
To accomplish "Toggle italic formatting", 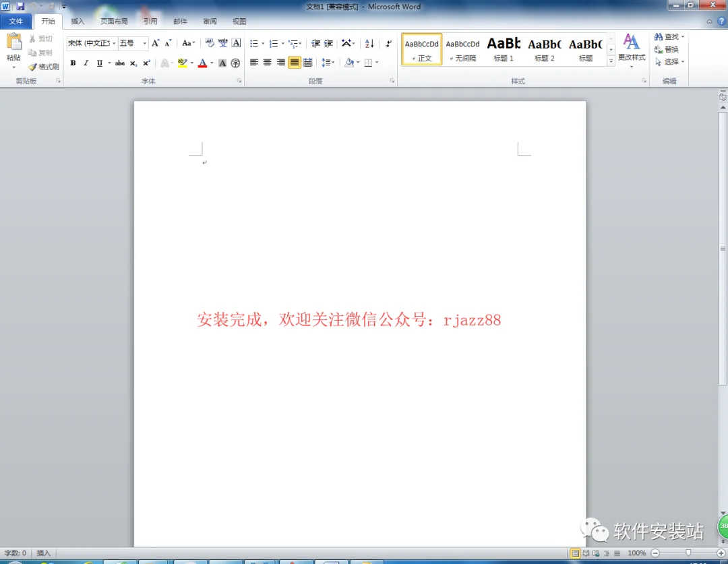I will 86,63.
